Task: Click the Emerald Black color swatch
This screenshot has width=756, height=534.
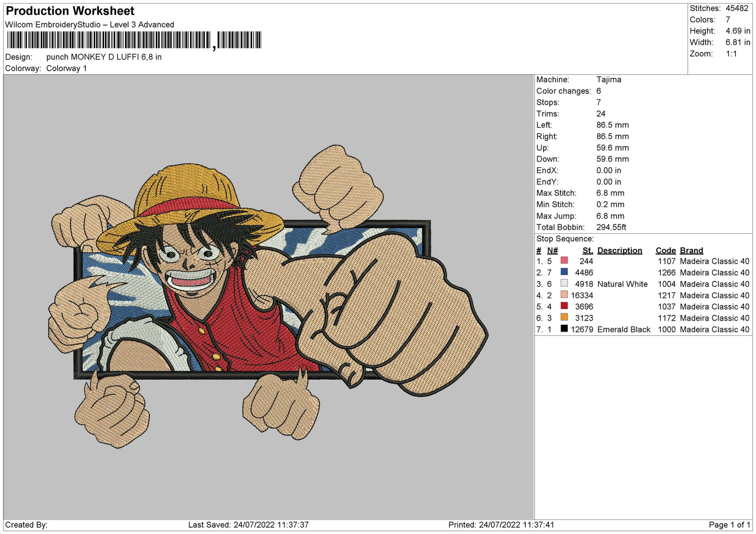Action: tap(564, 328)
